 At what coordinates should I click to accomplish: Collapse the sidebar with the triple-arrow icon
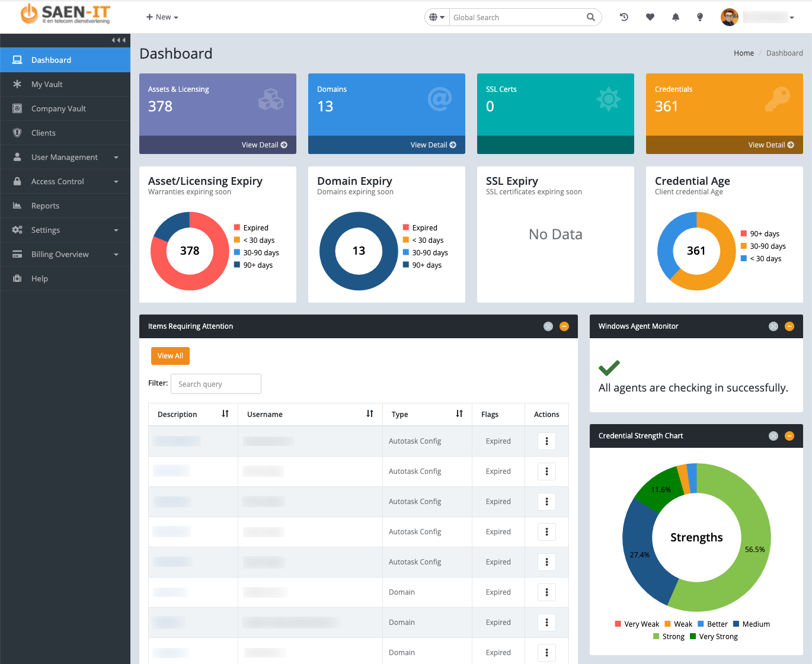point(119,40)
